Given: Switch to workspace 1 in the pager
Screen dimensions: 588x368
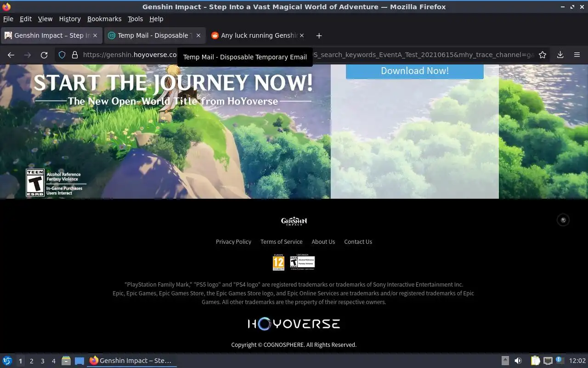Looking at the screenshot, I should click(x=20, y=361).
